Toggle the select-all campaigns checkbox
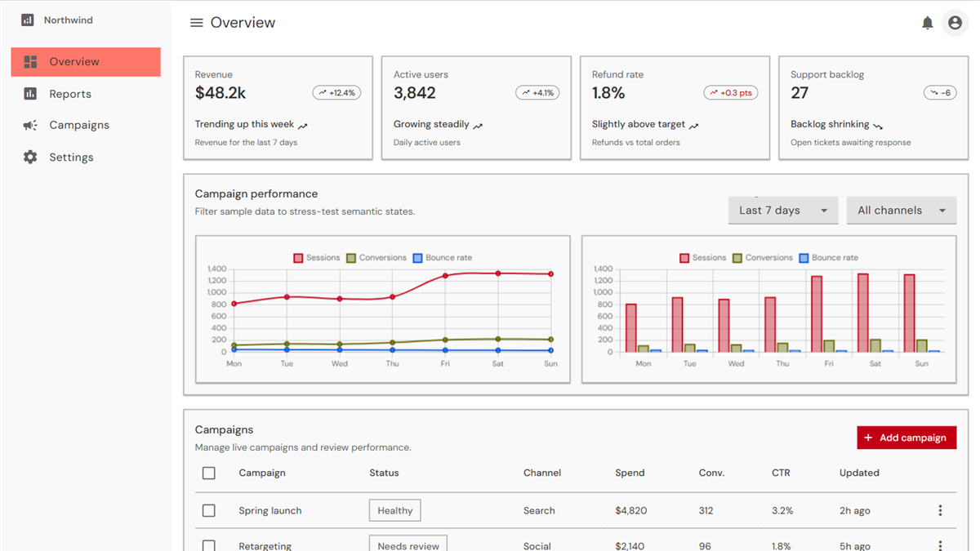This screenshot has height=551, width=980. pyautogui.click(x=209, y=473)
